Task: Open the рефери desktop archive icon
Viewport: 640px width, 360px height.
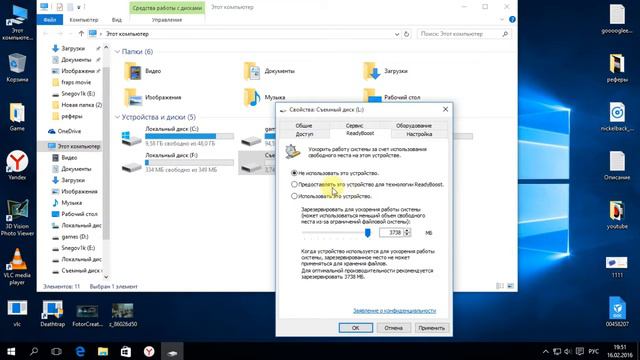Action: (x=617, y=68)
